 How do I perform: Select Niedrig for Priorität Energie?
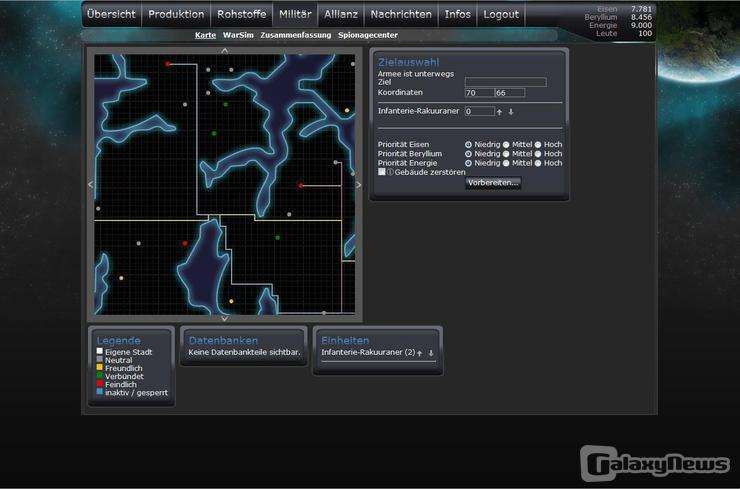coord(469,163)
